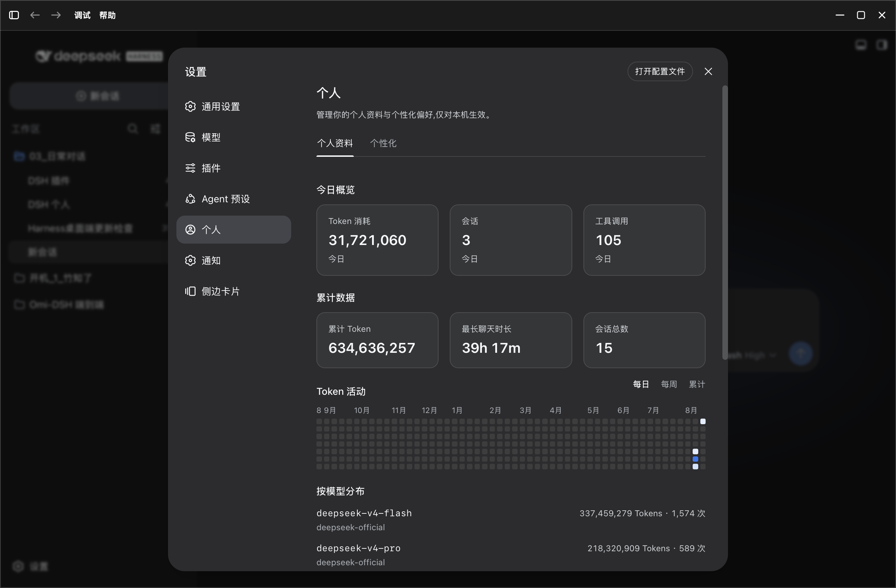The image size is (896, 588).
Task: Go to the Agent 预设 section
Action: point(233,199)
